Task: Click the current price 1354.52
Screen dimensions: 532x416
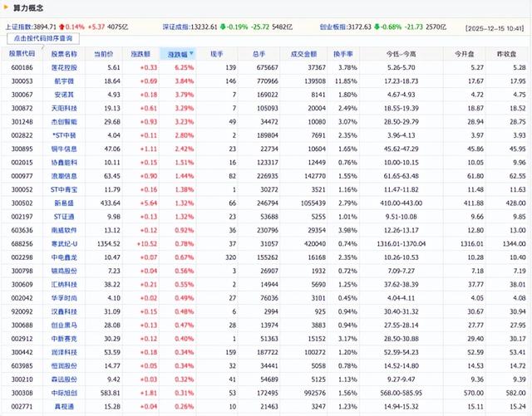Action: [109, 244]
